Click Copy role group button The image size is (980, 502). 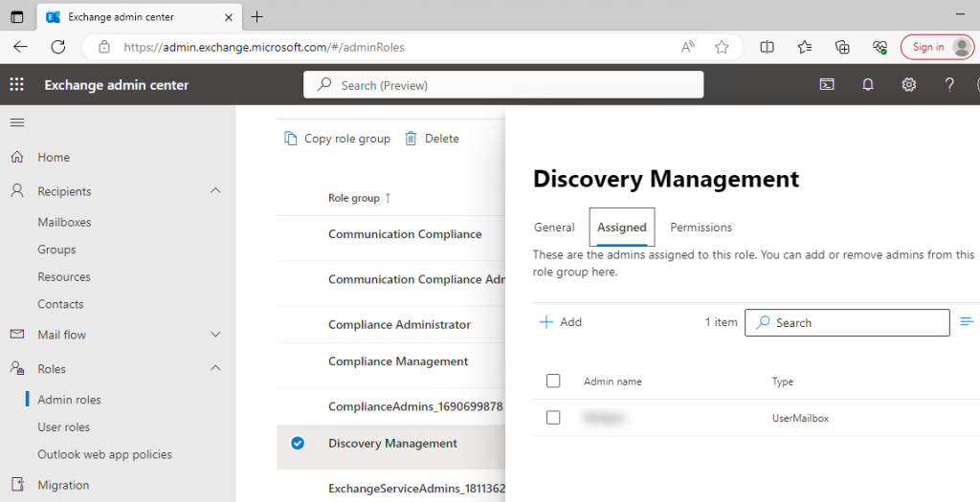(x=338, y=138)
